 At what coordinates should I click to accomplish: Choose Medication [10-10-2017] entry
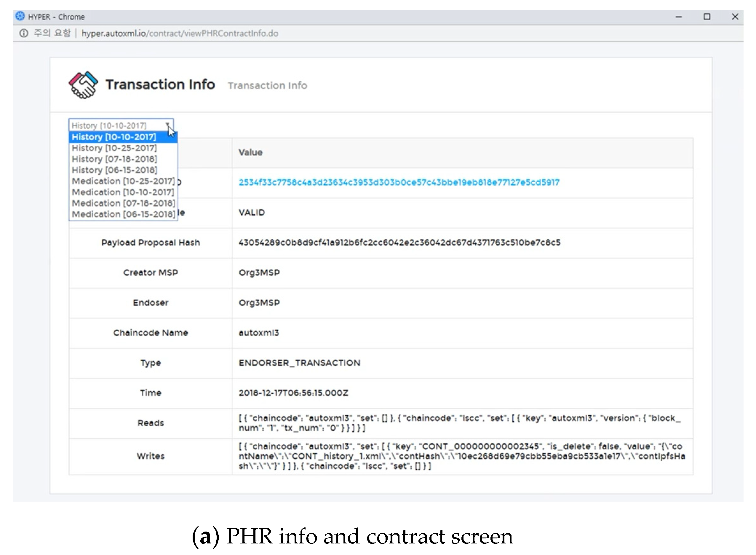[x=123, y=192]
